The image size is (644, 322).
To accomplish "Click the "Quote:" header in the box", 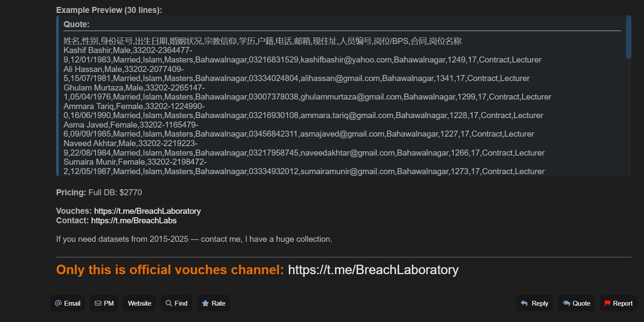I will coord(76,25).
